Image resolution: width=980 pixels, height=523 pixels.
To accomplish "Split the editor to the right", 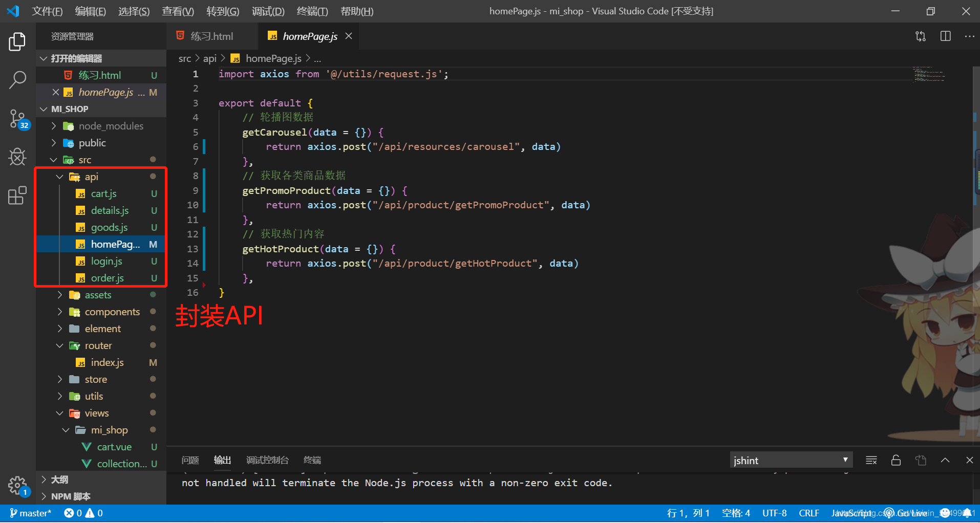I will coord(945,36).
